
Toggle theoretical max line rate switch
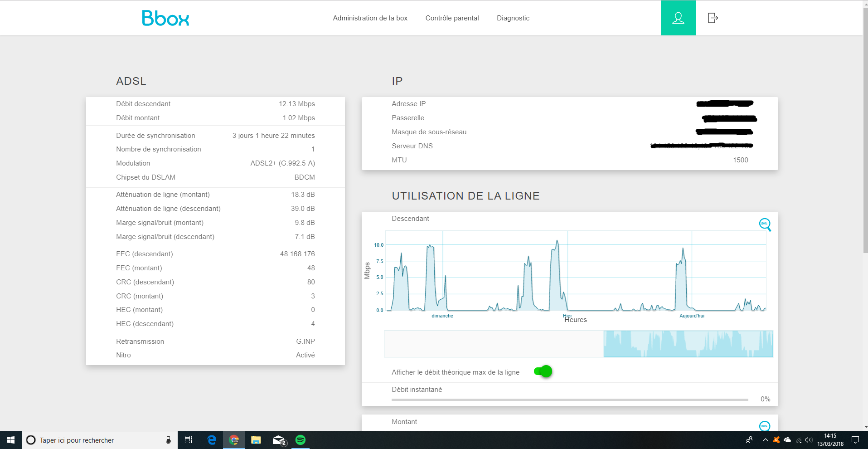(x=543, y=371)
